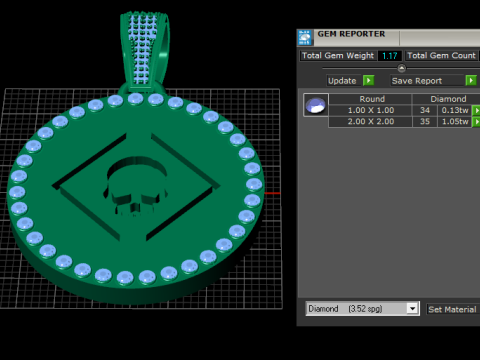Click the Diamond column header
The width and height of the screenshot is (480, 360).
(x=448, y=99)
